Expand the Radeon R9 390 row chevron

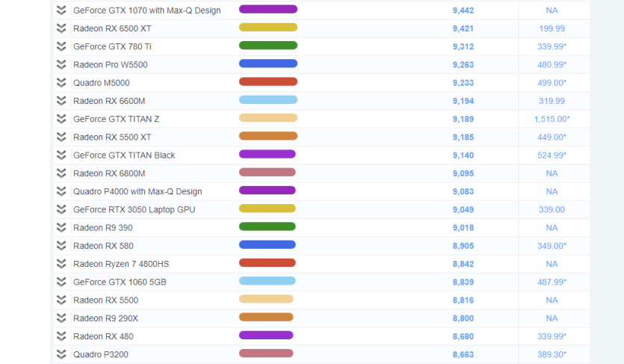(x=61, y=227)
